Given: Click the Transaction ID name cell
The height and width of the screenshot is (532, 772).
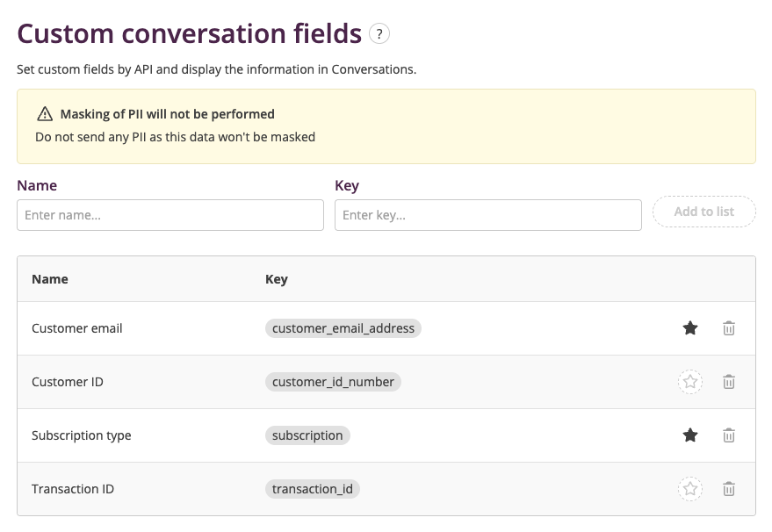Looking at the screenshot, I should click(x=73, y=489).
